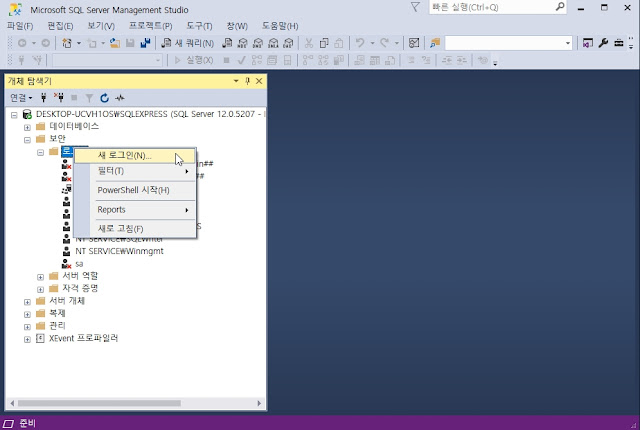This screenshot has width=640, height=430.
Task: Open the Activity Monitor toolbar icon
Action: (x=414, y=43)
